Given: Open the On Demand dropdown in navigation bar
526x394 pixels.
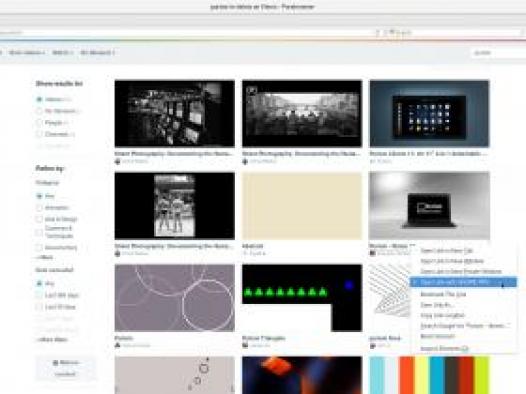Looking at the screenshot, I should (x=97, y=53).
